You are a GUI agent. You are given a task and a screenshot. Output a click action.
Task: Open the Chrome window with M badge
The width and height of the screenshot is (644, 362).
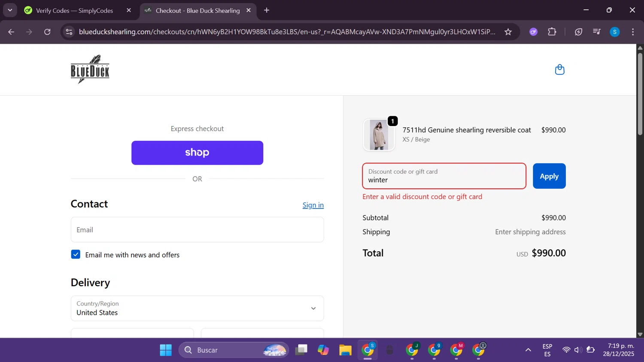click(456, 350)
